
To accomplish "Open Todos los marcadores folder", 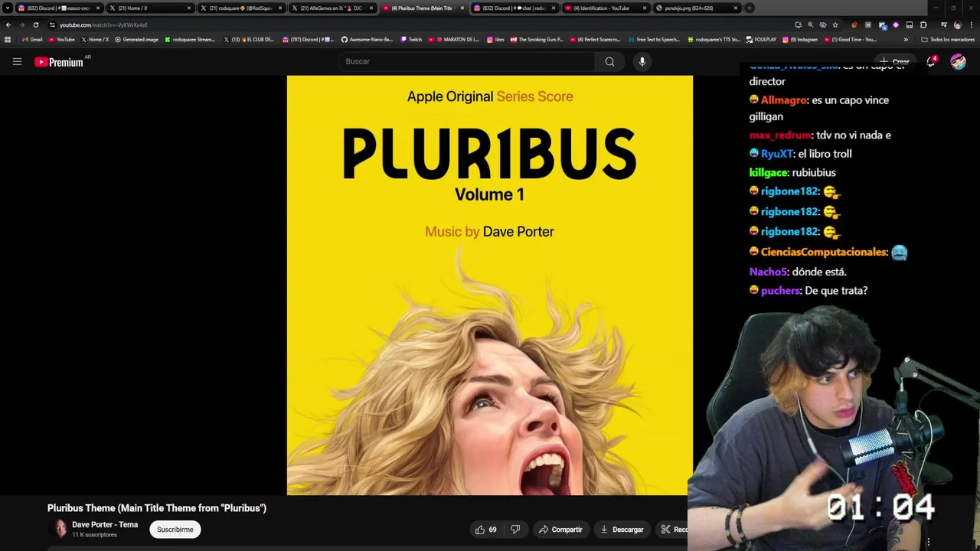I will (948, 39).
